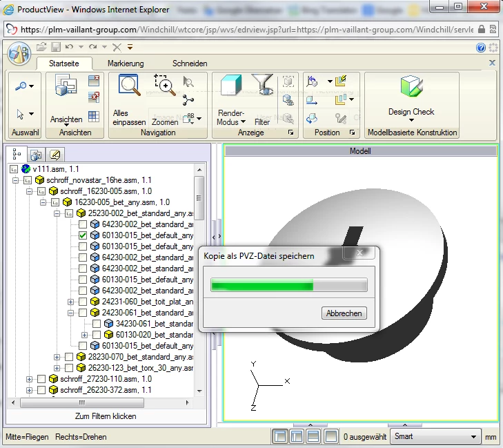The height and width of the screenshot is (448, 503).
Task: Click the Filter funnel icon
Action: 262,84
